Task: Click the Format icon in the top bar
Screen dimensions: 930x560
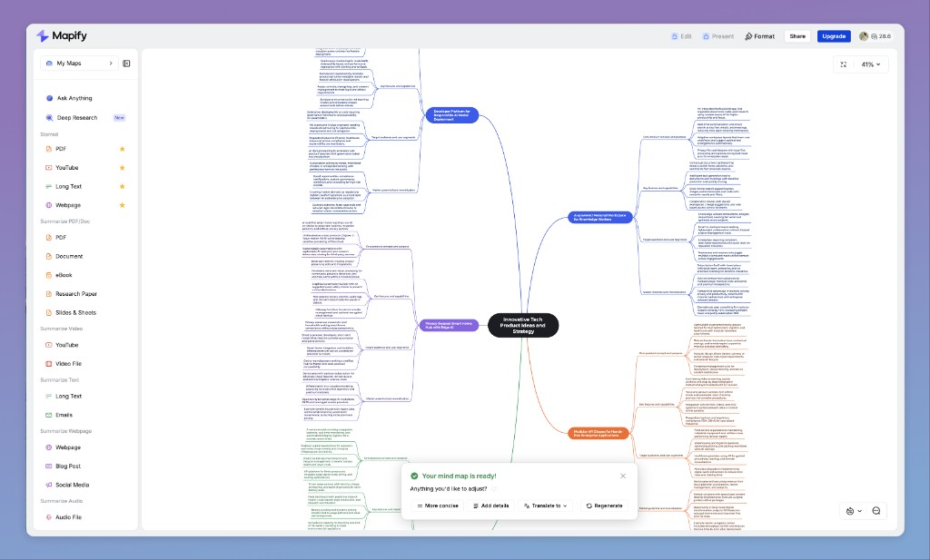Action: pos(759,36)
